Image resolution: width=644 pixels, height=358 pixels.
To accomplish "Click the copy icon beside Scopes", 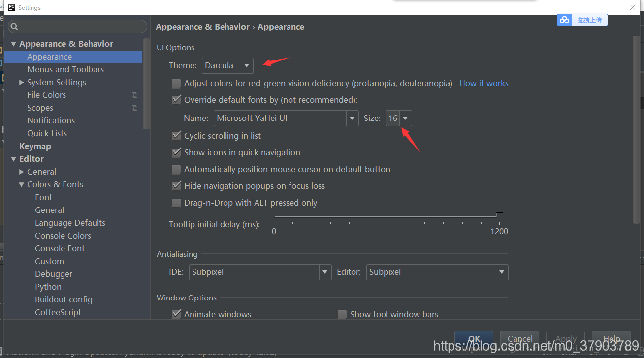I will pos(134,108).
